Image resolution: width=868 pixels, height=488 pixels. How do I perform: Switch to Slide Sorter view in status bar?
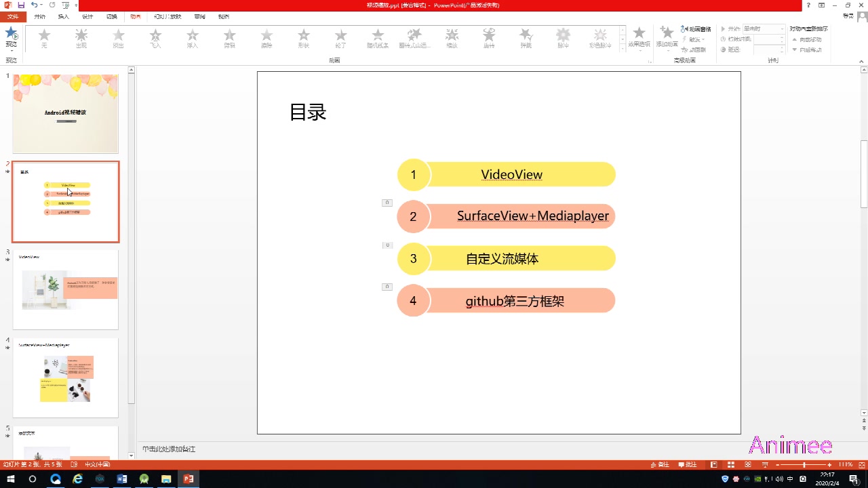(730, 464)
